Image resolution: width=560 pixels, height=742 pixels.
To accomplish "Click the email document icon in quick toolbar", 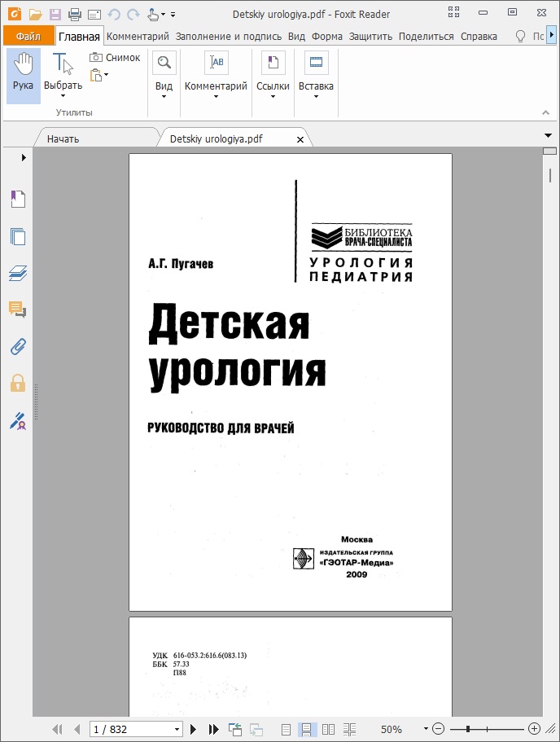I will click(94, 15).
